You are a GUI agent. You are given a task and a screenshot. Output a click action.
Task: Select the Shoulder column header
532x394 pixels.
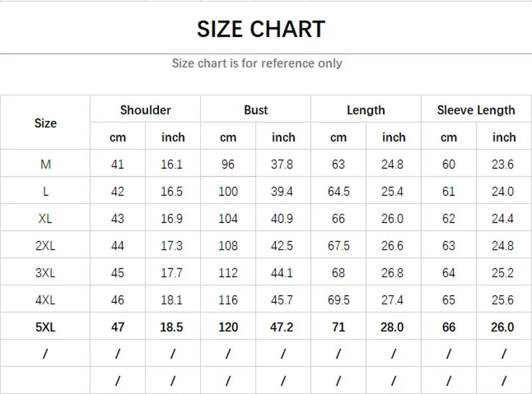point(145,110)
